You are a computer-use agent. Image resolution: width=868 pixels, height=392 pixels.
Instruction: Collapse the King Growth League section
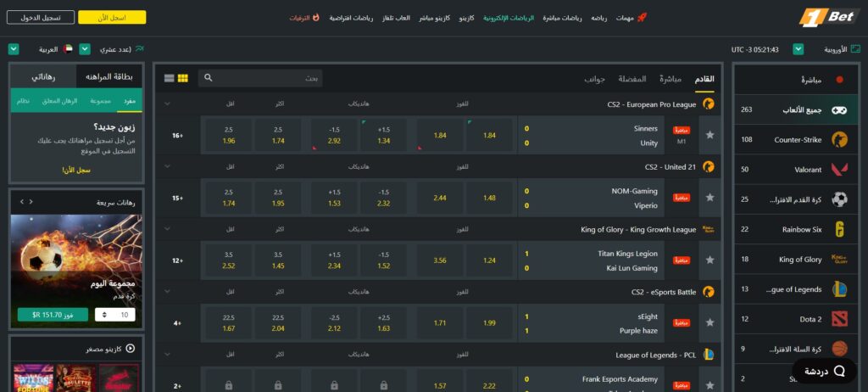click(167, 229)
